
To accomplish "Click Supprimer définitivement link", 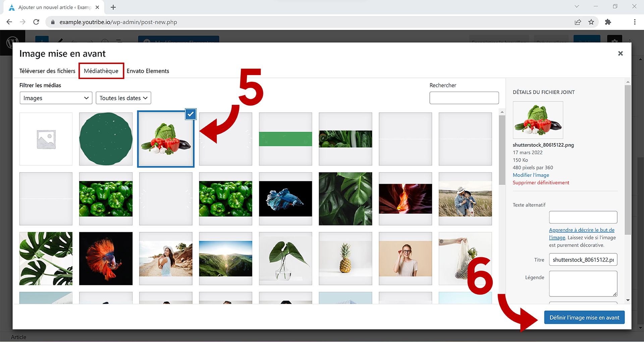I will [x=541, y=183].
